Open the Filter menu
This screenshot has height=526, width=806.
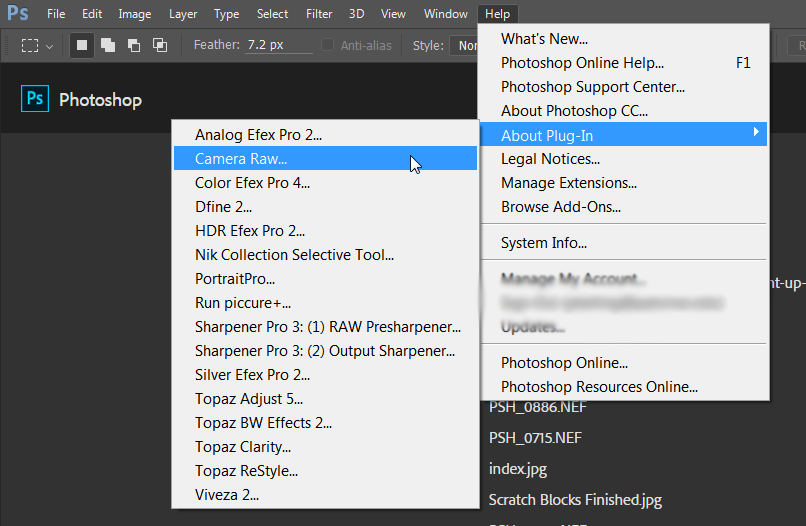(319, 14)
